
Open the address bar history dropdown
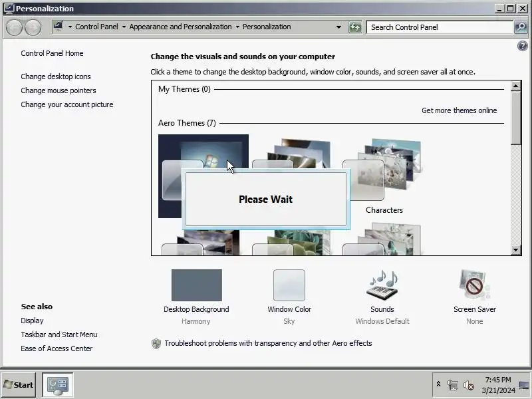pyautogui.click(x=338, y=27)
